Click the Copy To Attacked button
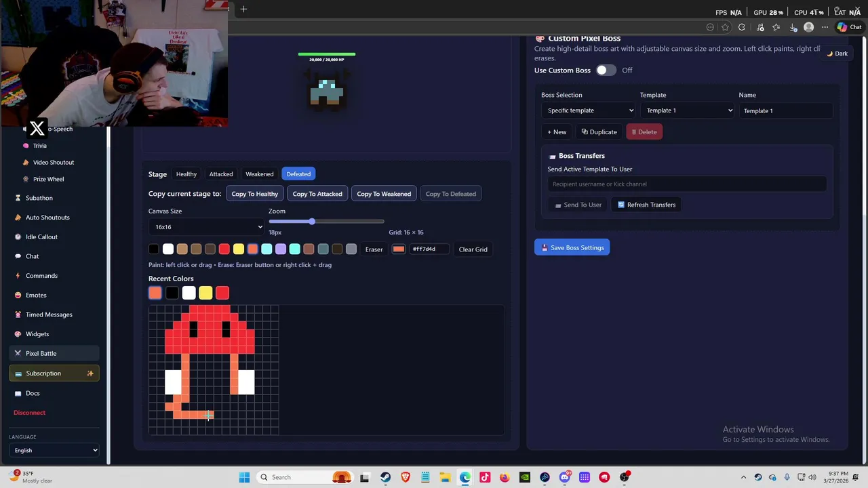This screenshot has width=868, height=488. 317,194
